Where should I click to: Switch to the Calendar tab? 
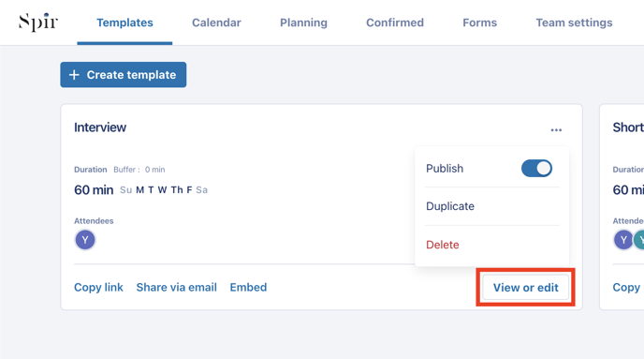[216, 22]
